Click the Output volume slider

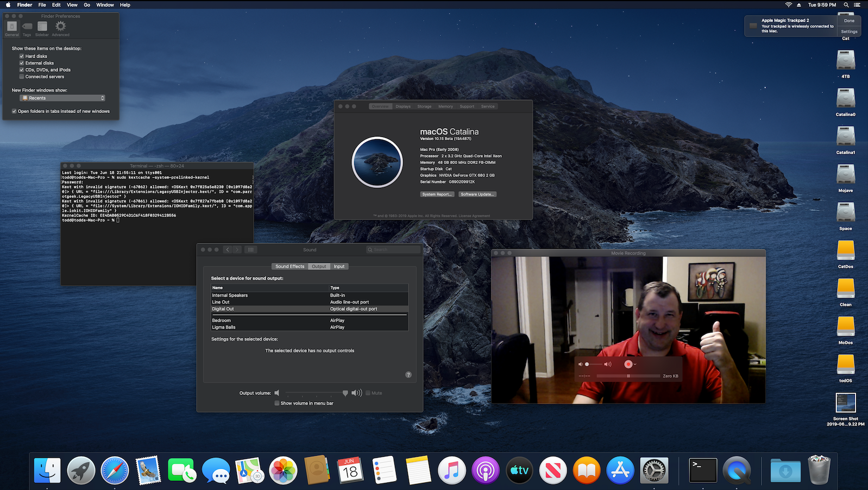click(315, 393)
